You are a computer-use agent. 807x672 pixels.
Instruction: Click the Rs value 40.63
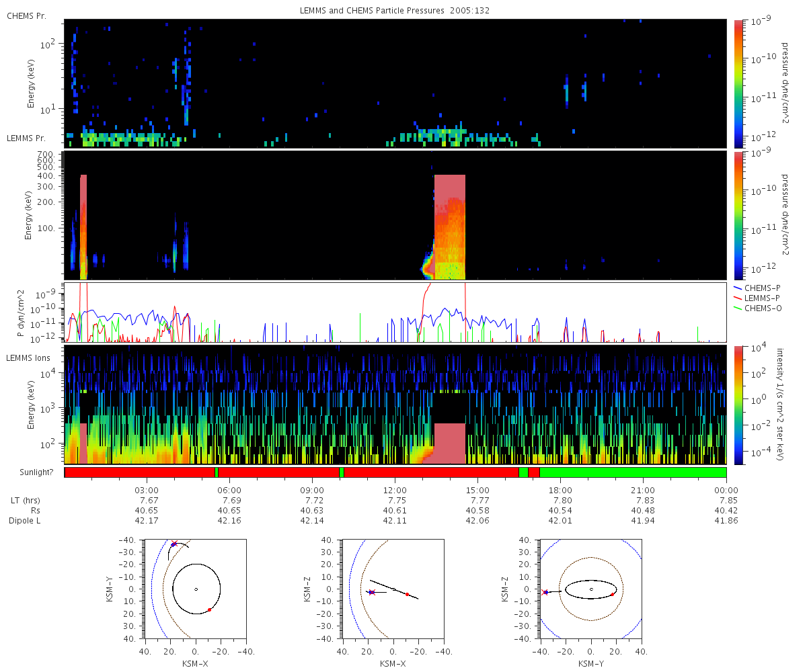[x=313, y=511]
